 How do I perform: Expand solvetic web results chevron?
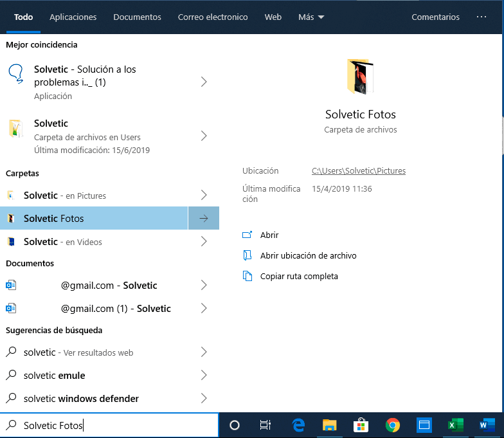[x=204, y=352]
